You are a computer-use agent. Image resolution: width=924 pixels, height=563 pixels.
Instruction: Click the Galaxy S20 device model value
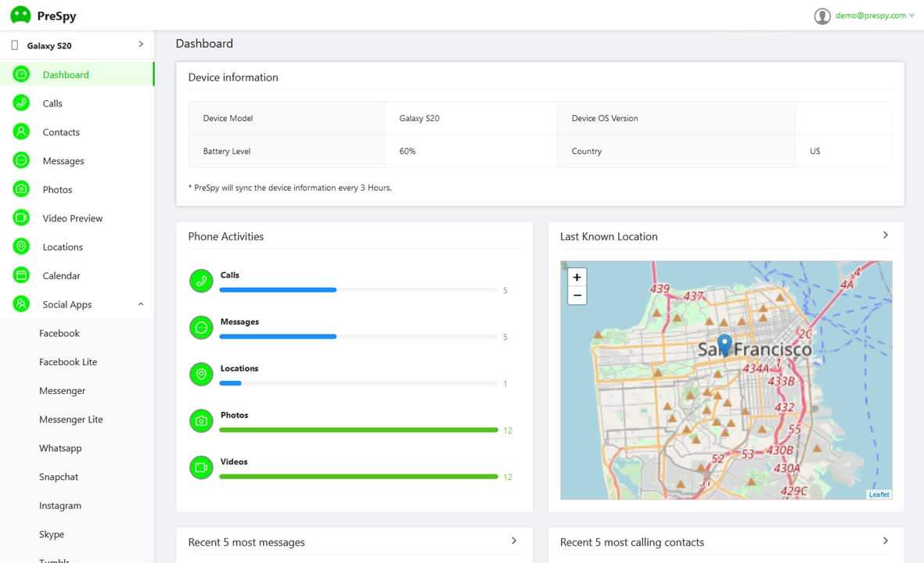pos(419,118)
